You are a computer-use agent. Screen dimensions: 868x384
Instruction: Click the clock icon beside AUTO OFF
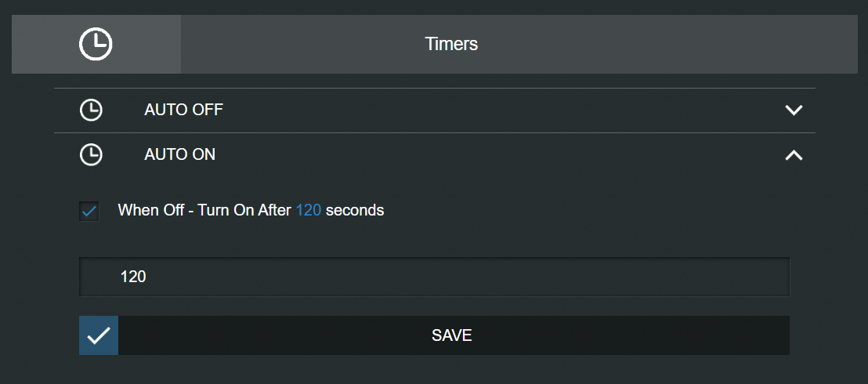coord(91,110)
